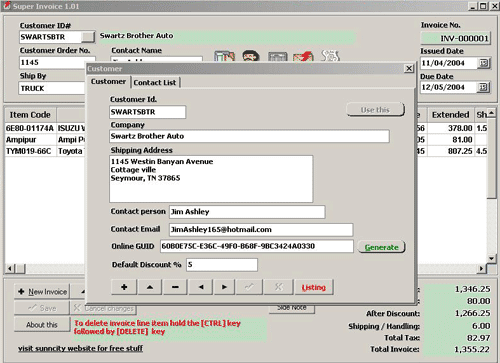
Task: Click into the Online GUID field
Action: [257, 246]
